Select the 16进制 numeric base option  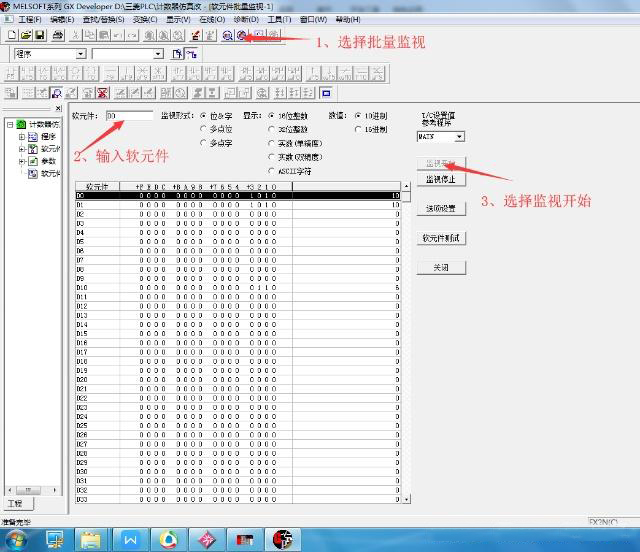pos(360,129)
